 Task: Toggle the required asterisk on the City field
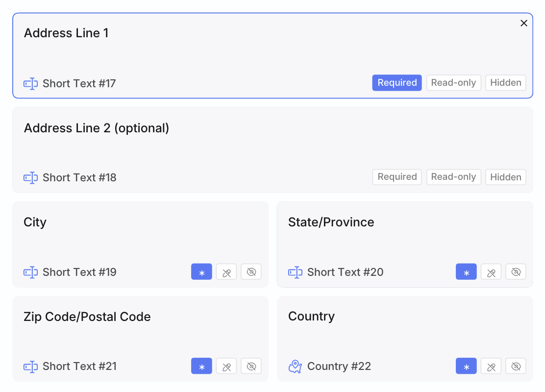coord(201,272)
